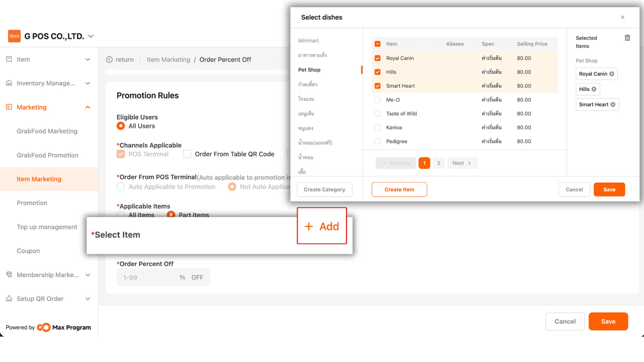
Task: Cancel the promotion at page bottom
Action: (x=565, y=321)
